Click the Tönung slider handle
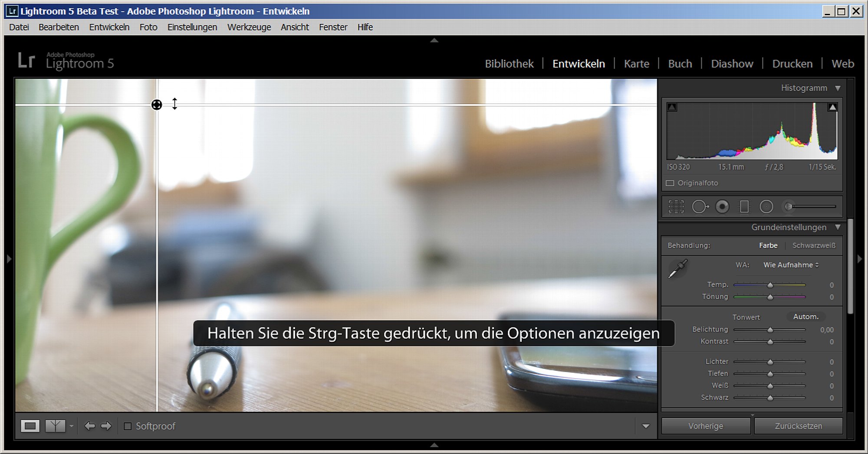The image size is (868, 454). coord(770,297)
